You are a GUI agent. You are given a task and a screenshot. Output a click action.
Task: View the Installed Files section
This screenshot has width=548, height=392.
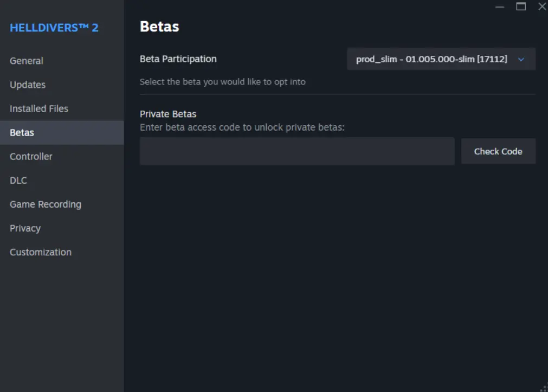pyautogui.click(x=38, y=108)
